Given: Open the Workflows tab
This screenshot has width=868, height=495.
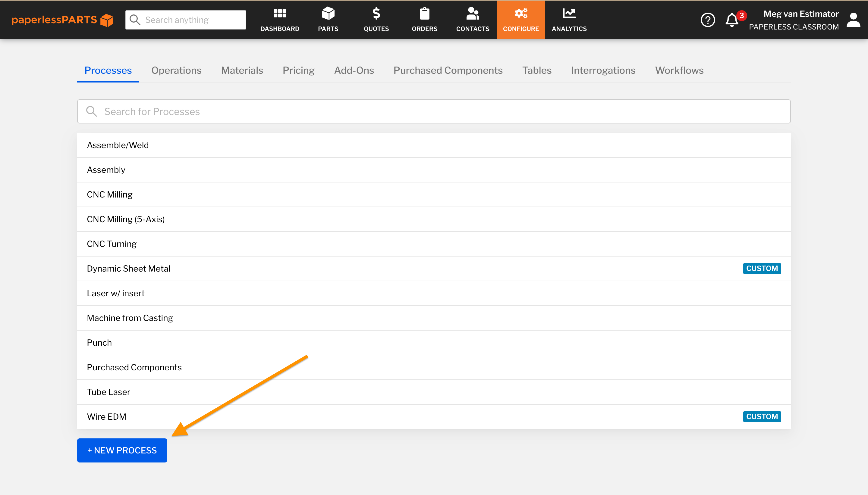Looking at the screenshot, I should [679, 70].
